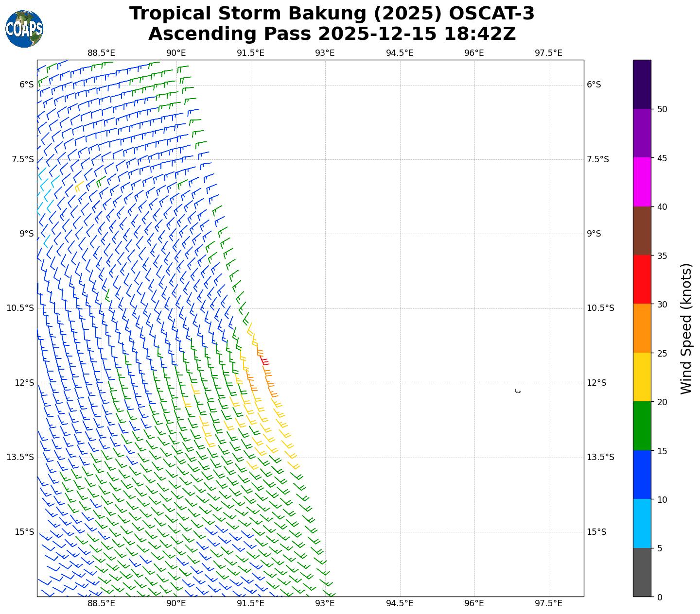The image size is (700, 614).
Task: Choose the dark purple top colorbar segment
Action: pyautogui.click(x=642, y=84)
